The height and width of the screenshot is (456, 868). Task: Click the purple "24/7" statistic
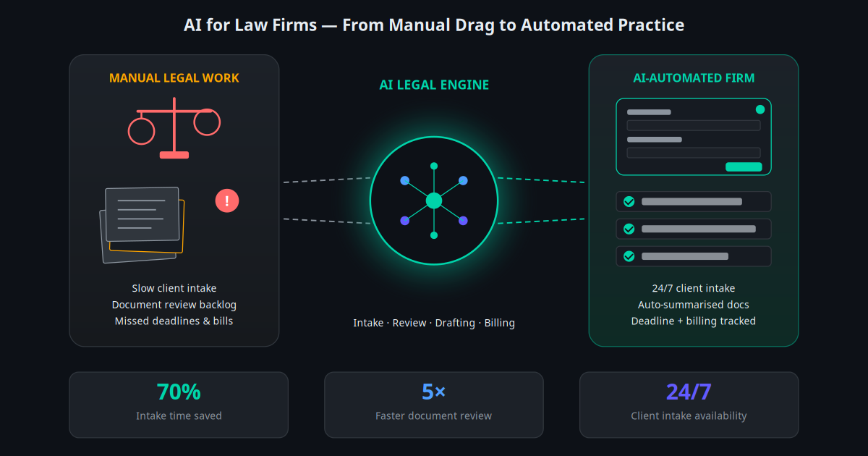click(x=689, y=392)
